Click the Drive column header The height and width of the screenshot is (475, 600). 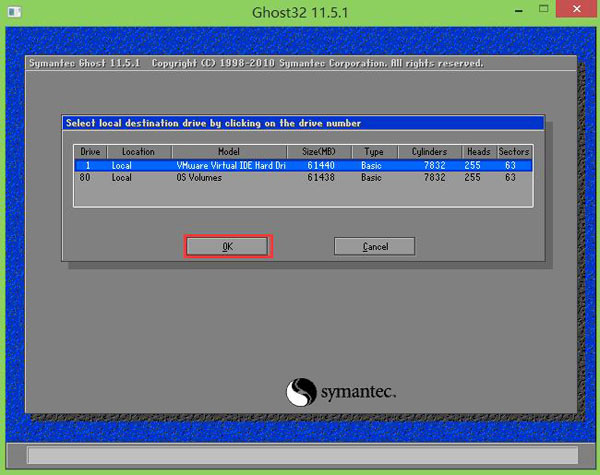pyautogui.click(x=90, y=152)
